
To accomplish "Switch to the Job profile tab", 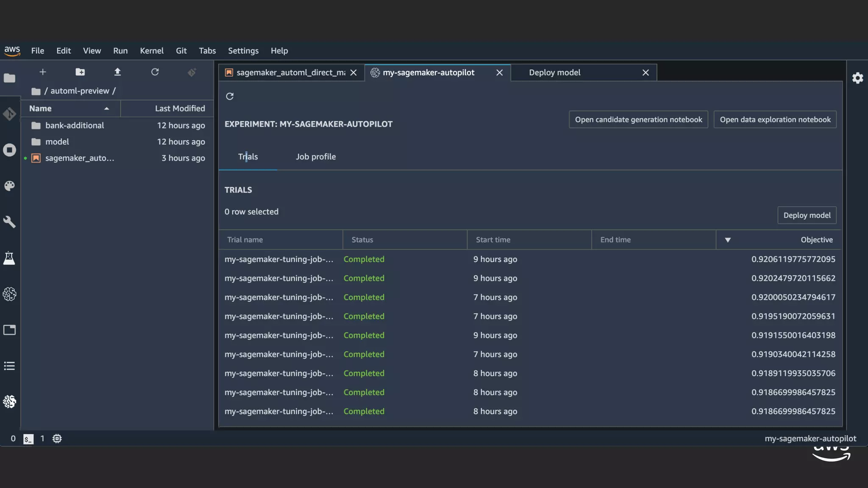I will tap(315, 157).
